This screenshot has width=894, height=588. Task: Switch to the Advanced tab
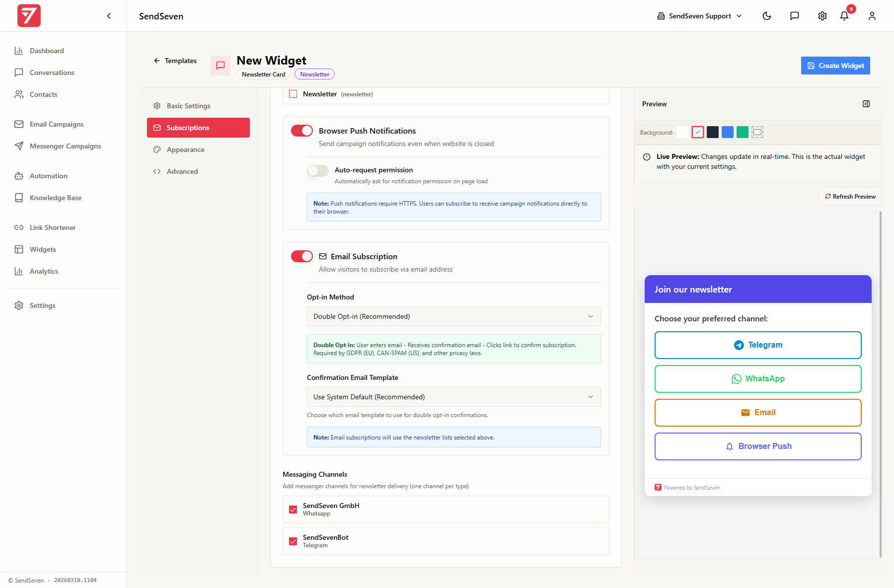tap(198, 171)
